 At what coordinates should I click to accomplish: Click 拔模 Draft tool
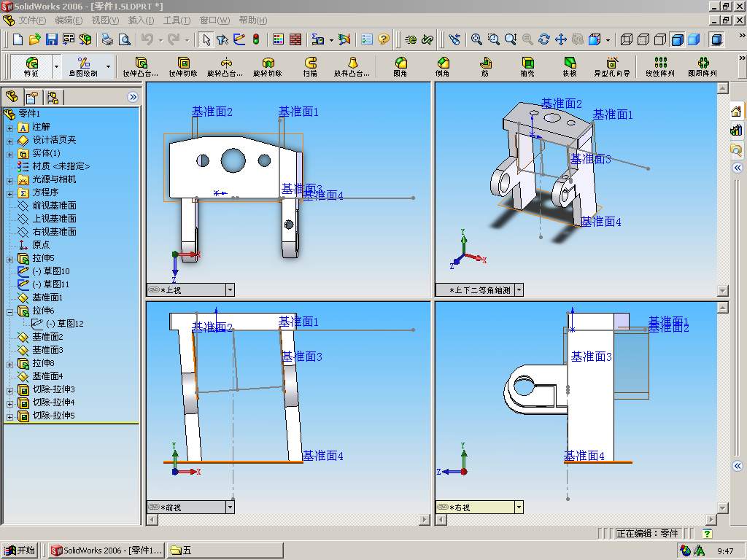click(570, 66)
